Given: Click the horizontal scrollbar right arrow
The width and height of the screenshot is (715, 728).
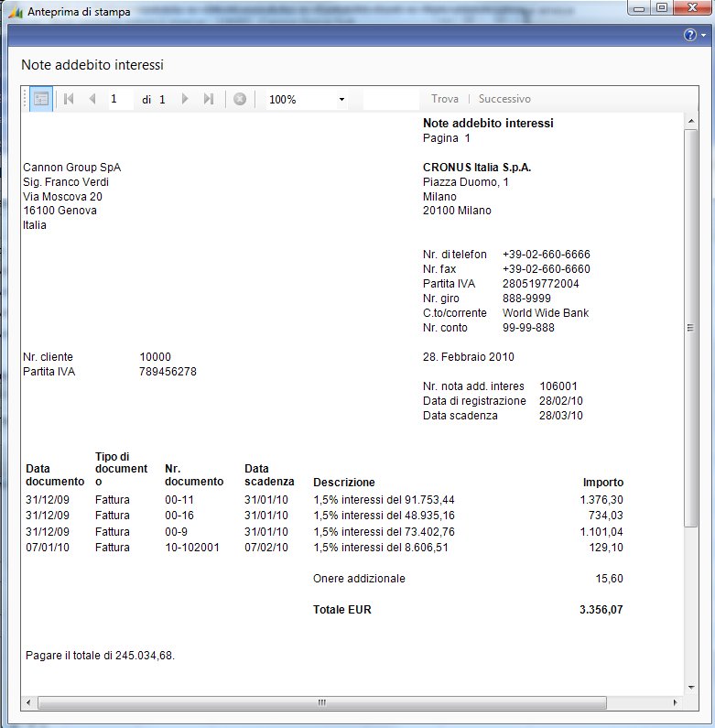Looking at the screenshot, I should click(675, 702).
